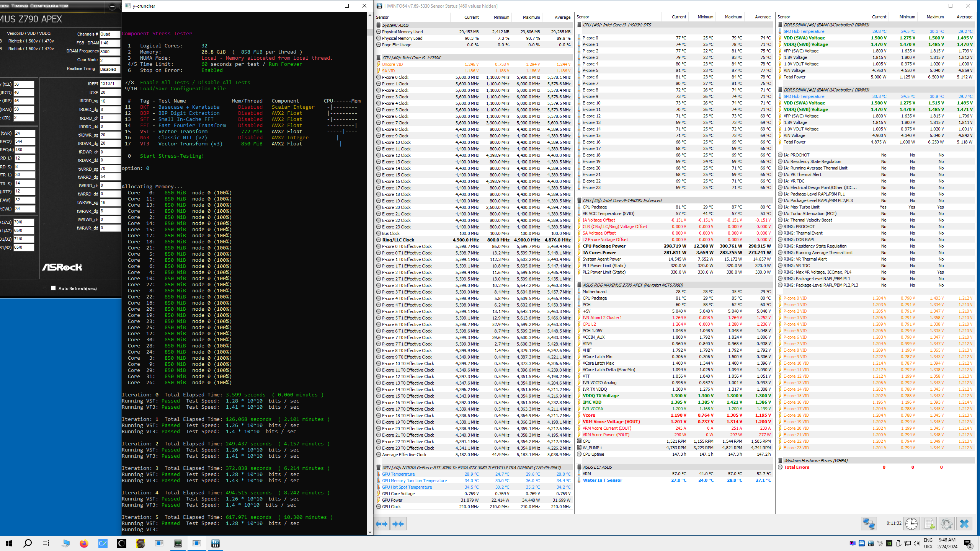Click y-cruncher scrollbar down arrow
This screenshot has height=551, width=980.
(x=370, y=532)
